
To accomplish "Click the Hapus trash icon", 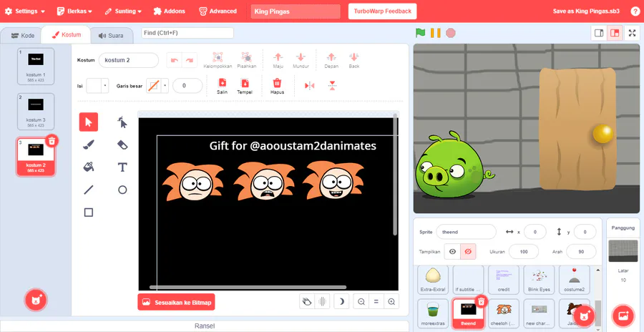I will [x=277, y=82].
